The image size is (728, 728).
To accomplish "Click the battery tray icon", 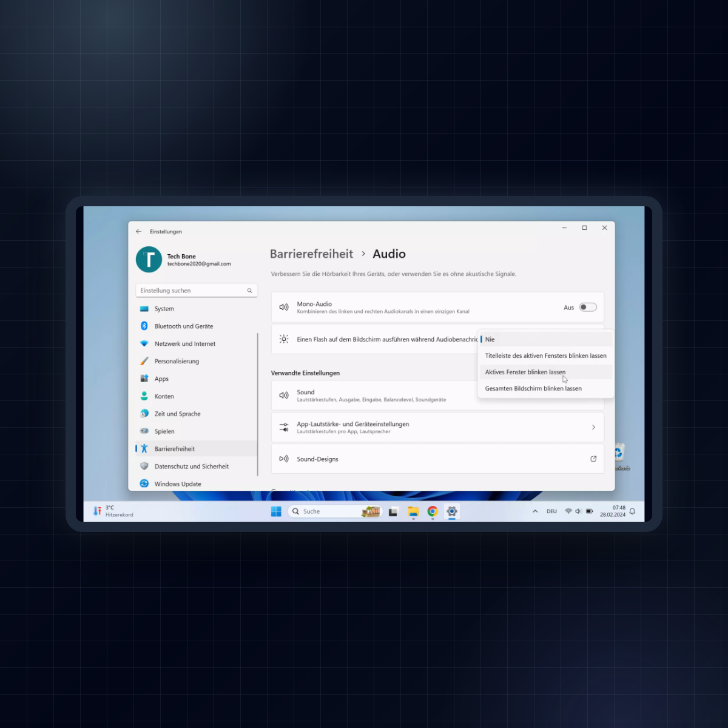I will [x=589, y=511].
